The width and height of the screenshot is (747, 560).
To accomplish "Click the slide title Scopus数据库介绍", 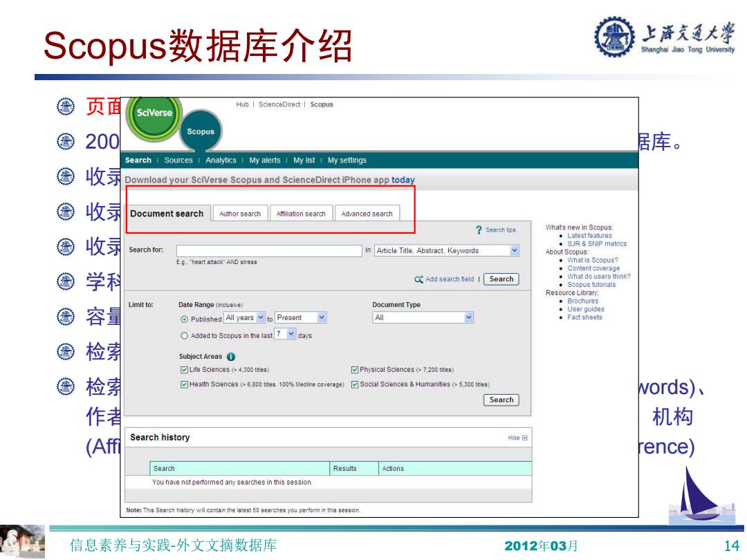I will pyautogui.click(x=198, y=46).
